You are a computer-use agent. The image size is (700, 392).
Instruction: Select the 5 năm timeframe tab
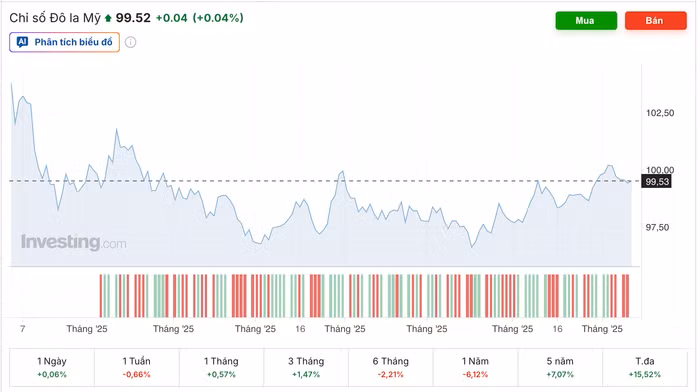pyautogui.click(x=560, y=367)
